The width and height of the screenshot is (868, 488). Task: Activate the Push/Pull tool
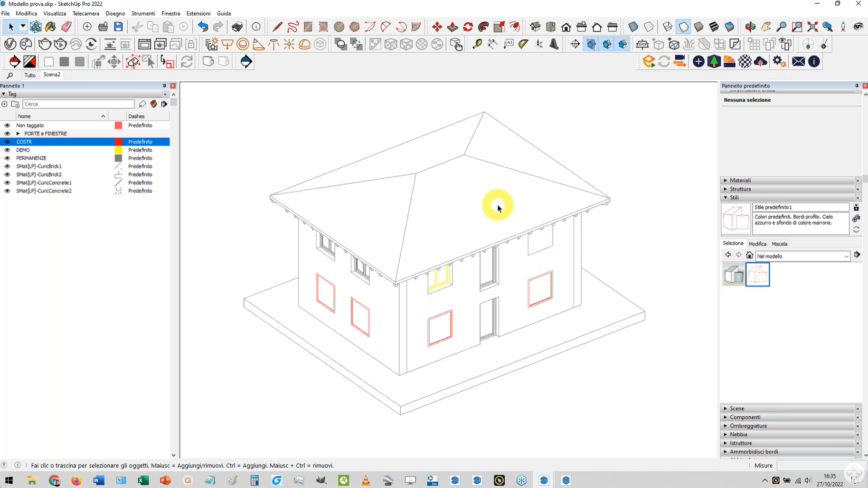453,27
